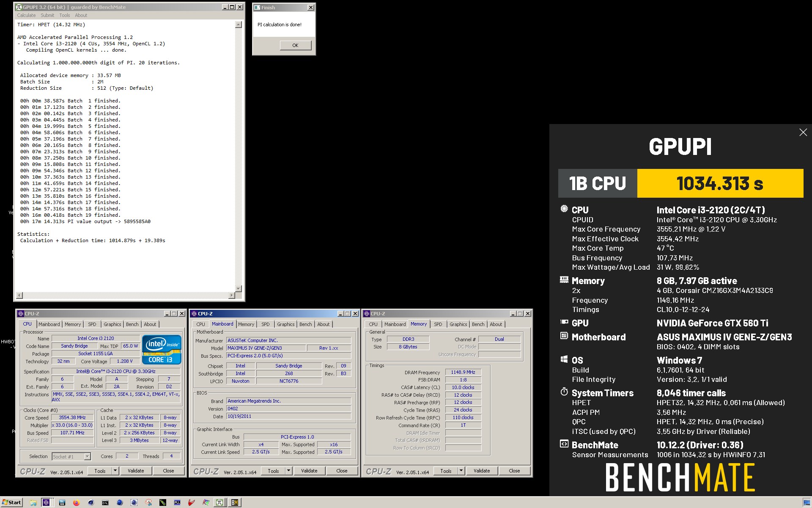Click the BenchMate GPU card icon
This screenshot has width=812, height=508.
coord(564,322)
